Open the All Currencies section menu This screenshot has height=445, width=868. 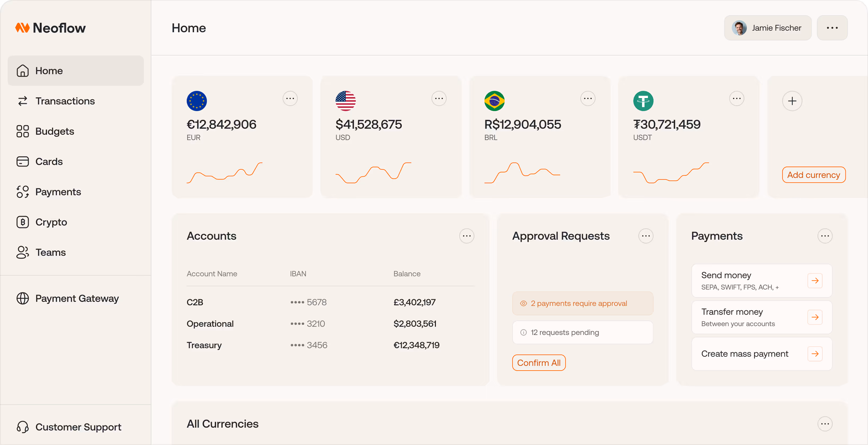825,424
